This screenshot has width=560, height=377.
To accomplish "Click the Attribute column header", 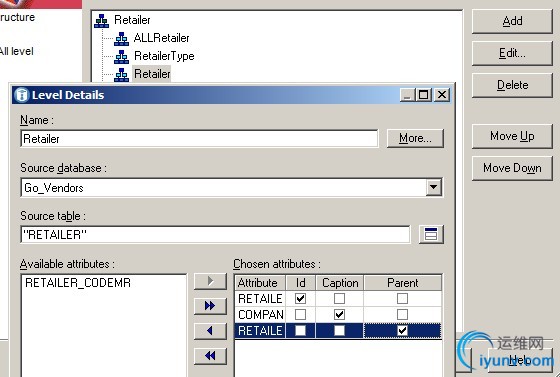I will [260, 283].
